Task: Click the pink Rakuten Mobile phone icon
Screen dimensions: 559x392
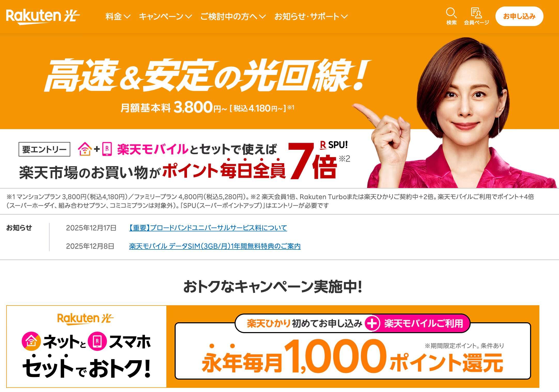Action: tap(107, 149)
